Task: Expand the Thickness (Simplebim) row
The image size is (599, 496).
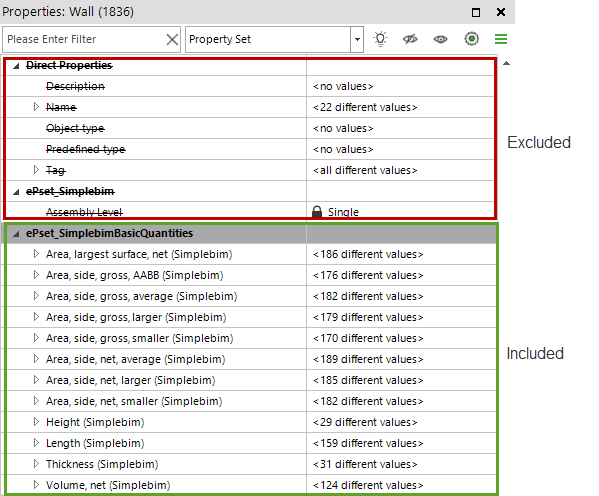Action: click(36, 464)
